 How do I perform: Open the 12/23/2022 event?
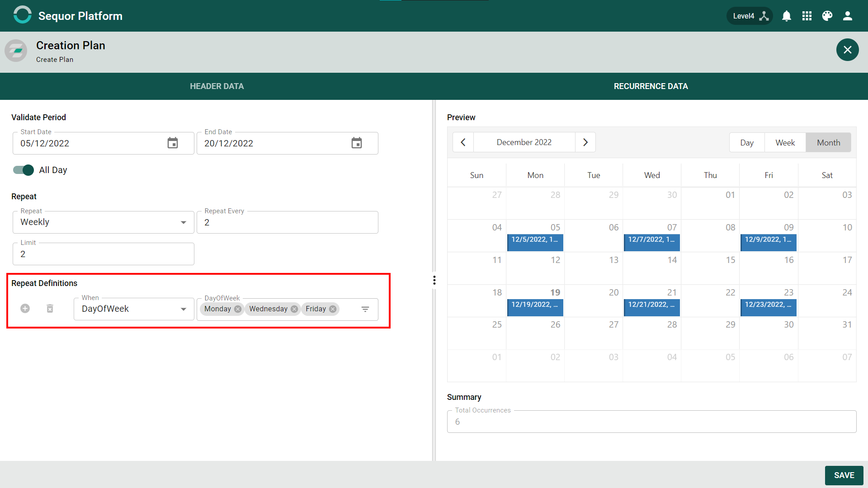[x=769, y=308]
